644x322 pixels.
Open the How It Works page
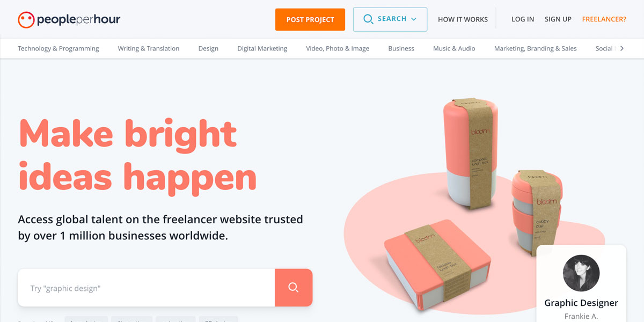point(463,19)
